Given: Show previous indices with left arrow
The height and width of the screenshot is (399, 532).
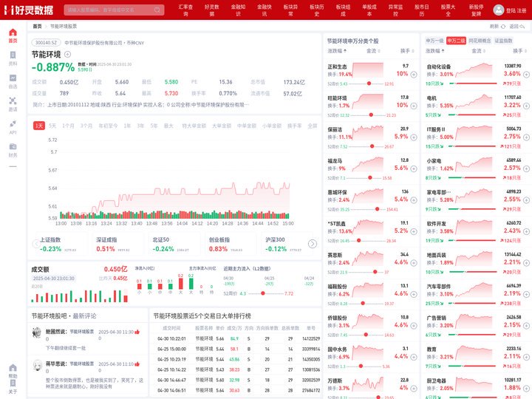Looking at the screenshot, I should click(36, 244).
